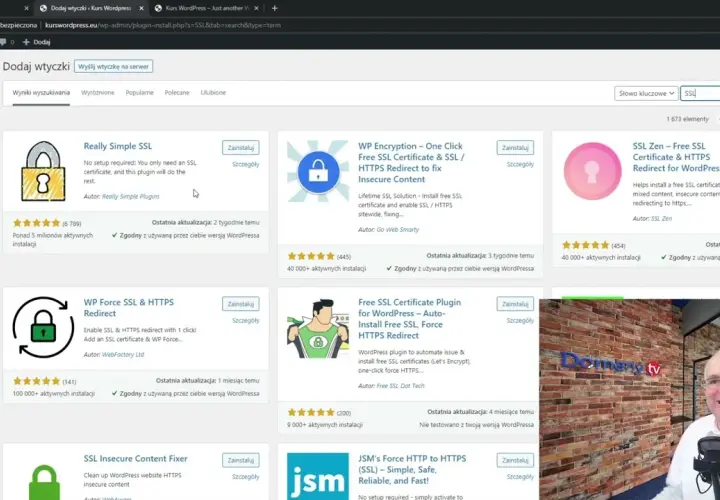This screenshot has height=500, width=720.
Task: Open the Wyniki wyszukiwania tab
Action: pos(41,93)
